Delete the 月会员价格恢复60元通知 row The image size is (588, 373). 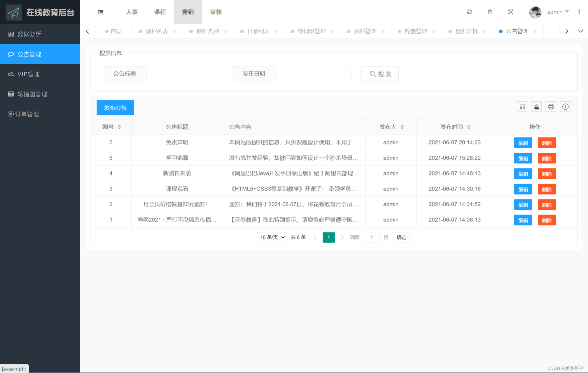547,205
